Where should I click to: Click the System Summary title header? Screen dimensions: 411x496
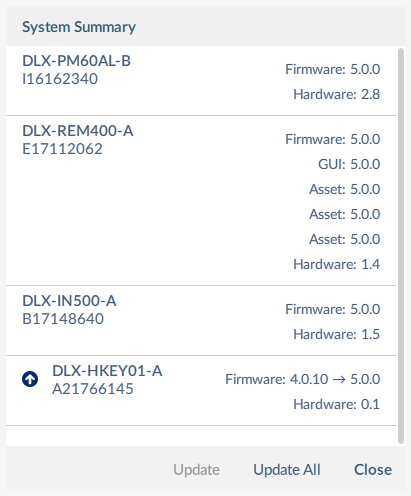[79, 27]
